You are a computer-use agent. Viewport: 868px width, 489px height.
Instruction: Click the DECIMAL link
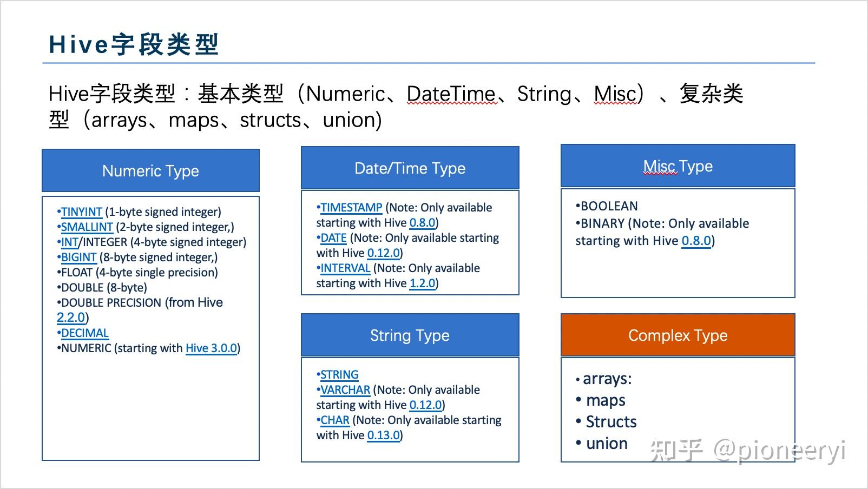[84, 333]
